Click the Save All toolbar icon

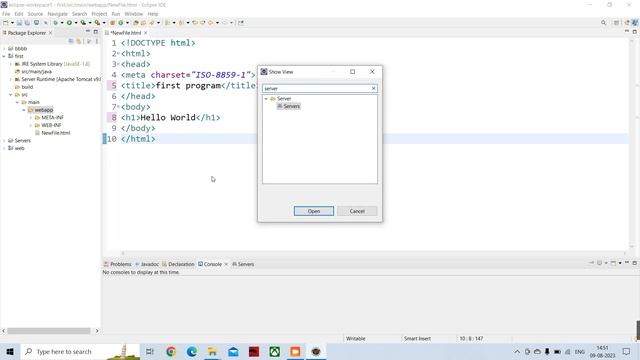[x=27, y=23]
